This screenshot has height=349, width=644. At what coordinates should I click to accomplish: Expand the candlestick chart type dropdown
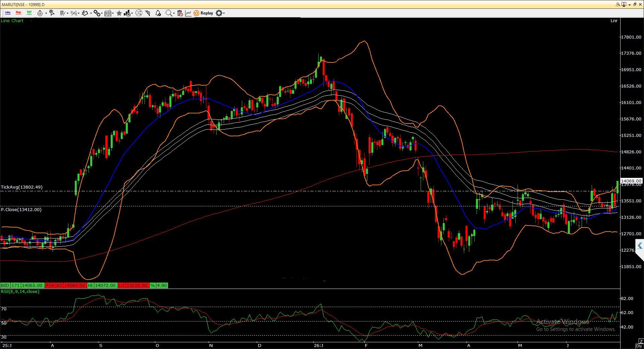click(x=68, y=13)
